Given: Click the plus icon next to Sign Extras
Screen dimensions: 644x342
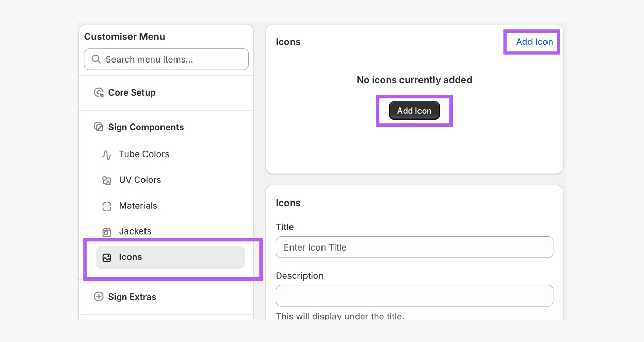Looking at the screenshot, I should coord(99,297).
